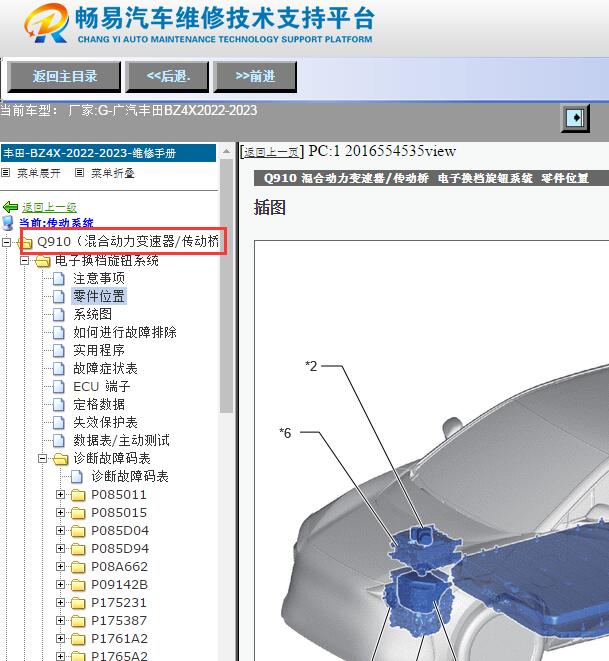Expand the P085011 folder
The width and height of the screenshot is (609, 661).
(x=61, y=494)
